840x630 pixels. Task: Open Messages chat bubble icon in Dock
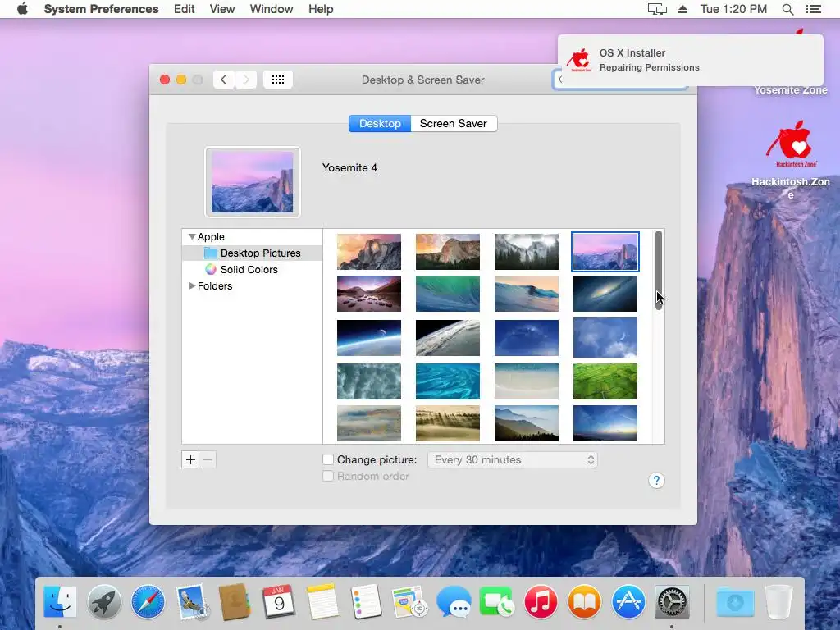click(453, 601)
